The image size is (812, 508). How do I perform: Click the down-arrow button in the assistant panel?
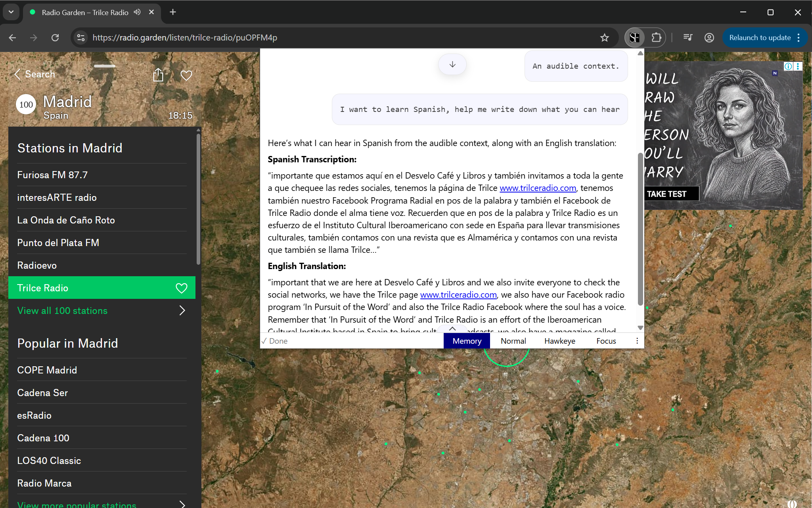point(452,64)
